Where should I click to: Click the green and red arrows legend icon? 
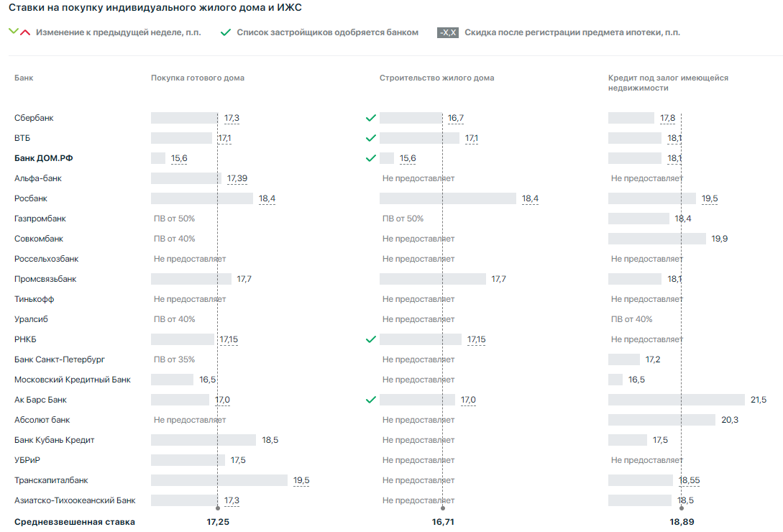[x=19, y=32]
